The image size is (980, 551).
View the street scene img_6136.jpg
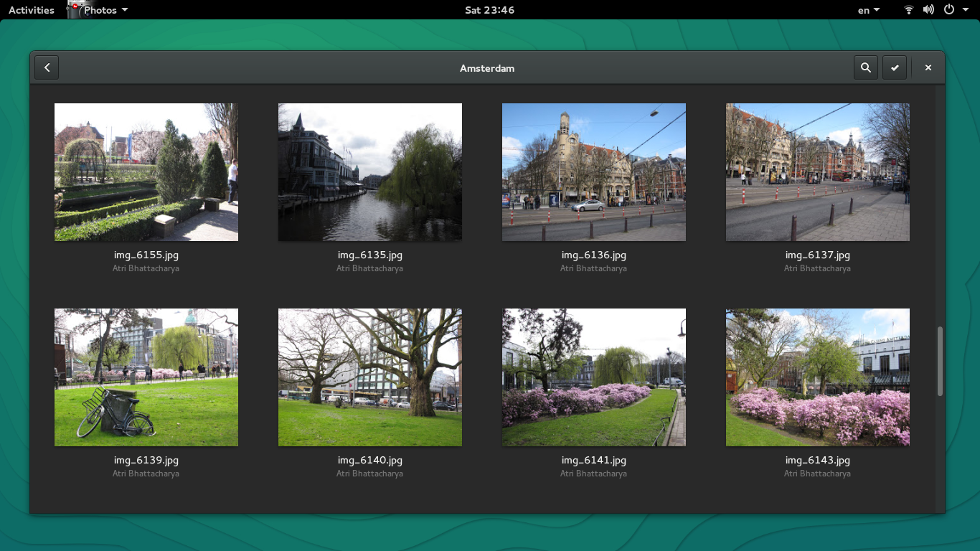pos(593,171)
